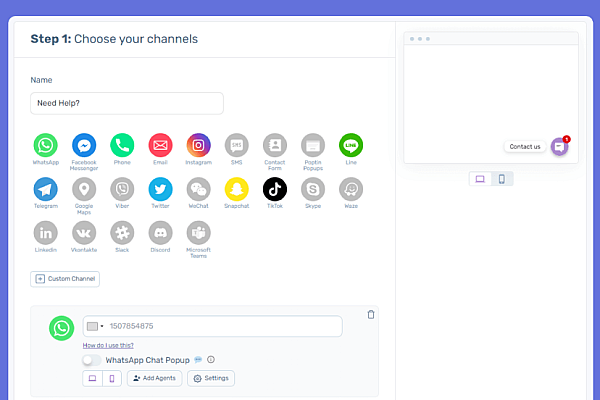Click the chat widget bubble in preview
The width and height of the screenshot is (600, 400).
click(559, 146)
